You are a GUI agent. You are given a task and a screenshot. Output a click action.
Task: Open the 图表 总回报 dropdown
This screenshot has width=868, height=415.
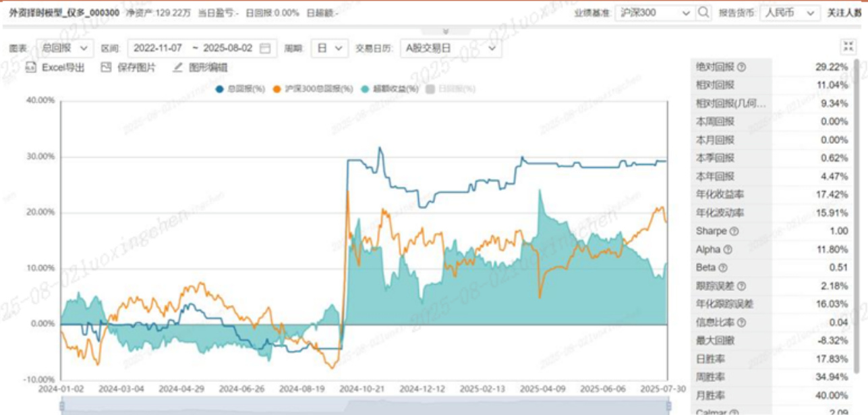[x=65, y=49]
